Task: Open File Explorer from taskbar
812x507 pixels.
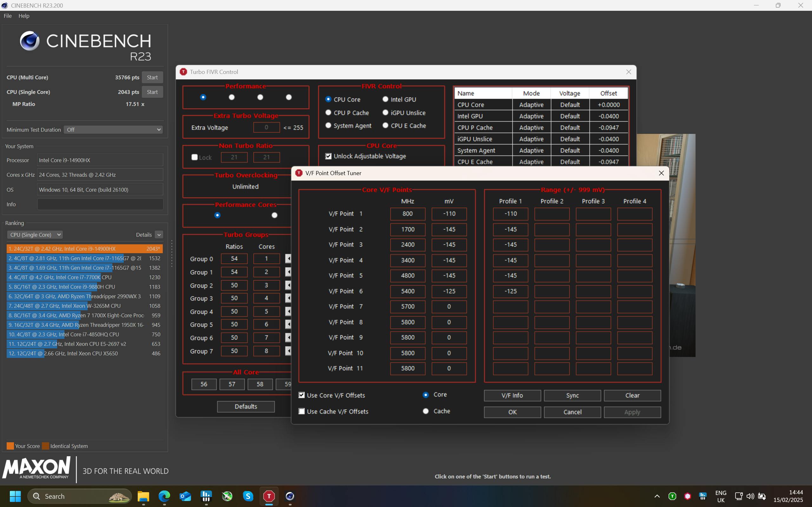Action: pyautogui.click(x=143, y=496)
